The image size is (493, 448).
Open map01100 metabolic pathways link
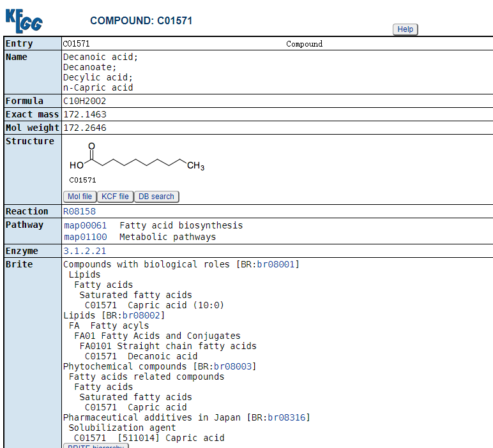pos(86,237)
